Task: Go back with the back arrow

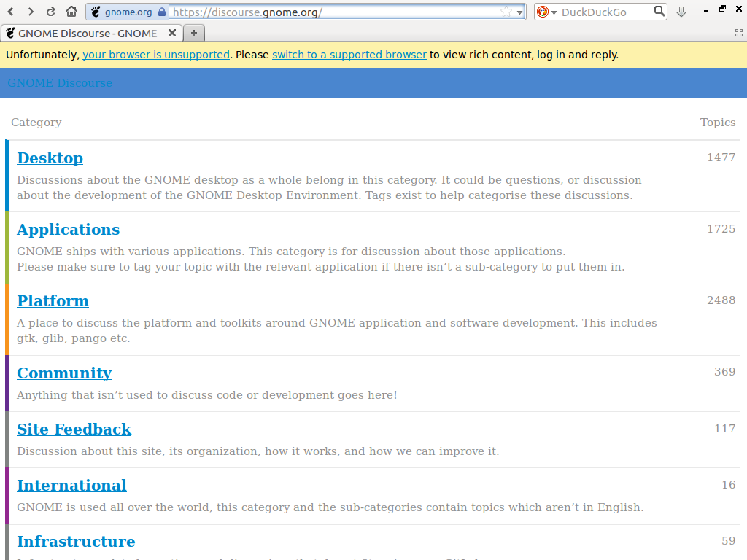Action: [x=11, y=12]
